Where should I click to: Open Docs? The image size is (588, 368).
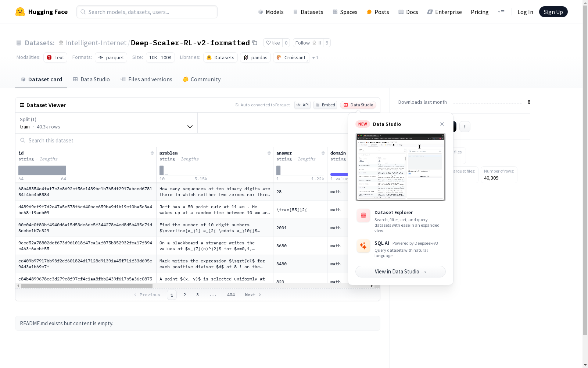(408, 12)
